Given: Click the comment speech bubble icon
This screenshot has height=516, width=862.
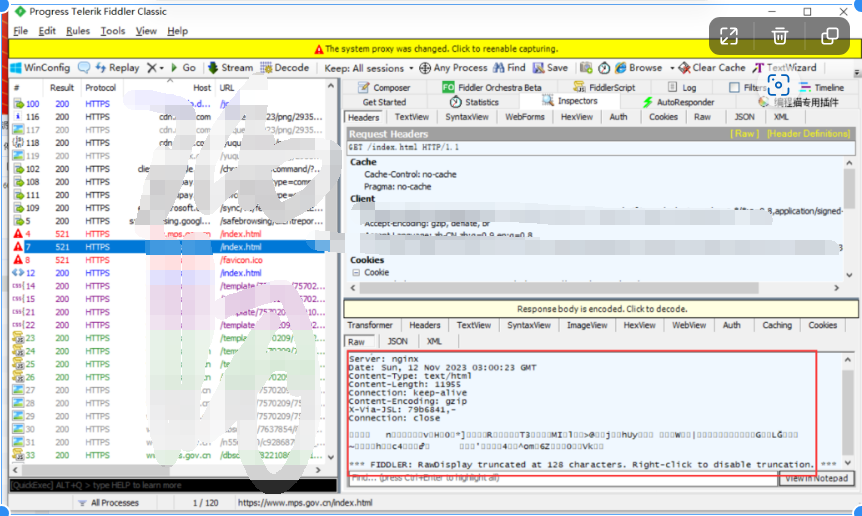Looking at the screenshot, I should 84,68.
